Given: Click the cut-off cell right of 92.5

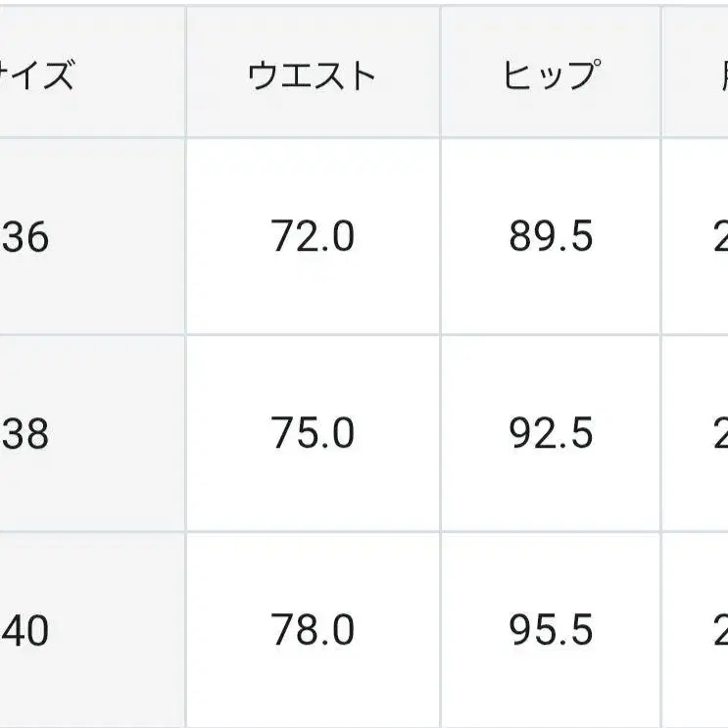Looking at the screenshot, I should click(698, 433).
